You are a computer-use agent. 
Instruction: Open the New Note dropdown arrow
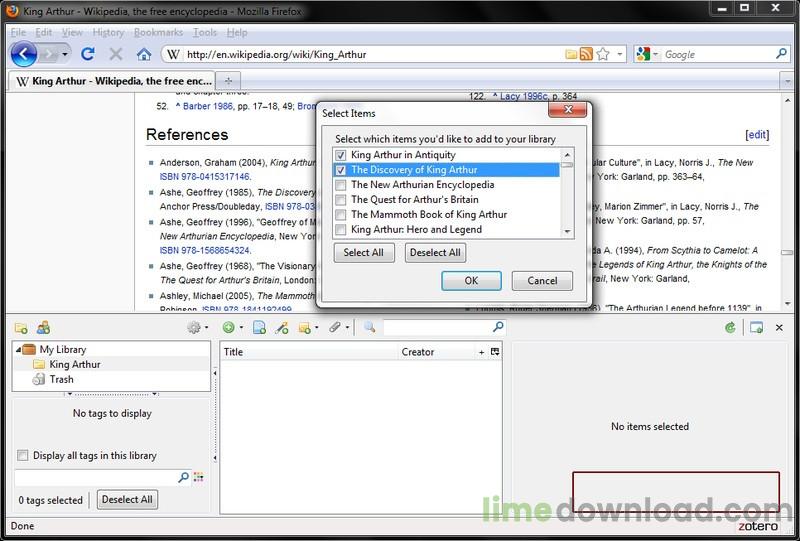tap(317, 328)
